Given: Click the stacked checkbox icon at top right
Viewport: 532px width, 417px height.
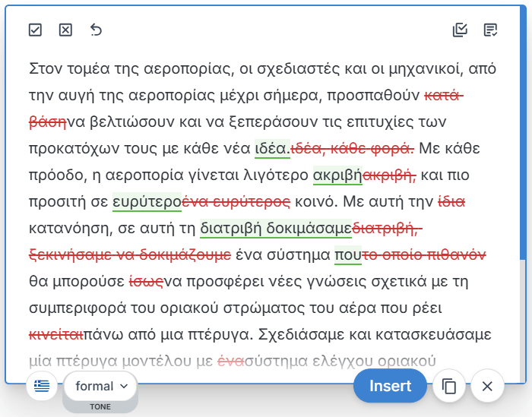Looking at the screenshot, I should pyautogui.click(x=460, y=30).
